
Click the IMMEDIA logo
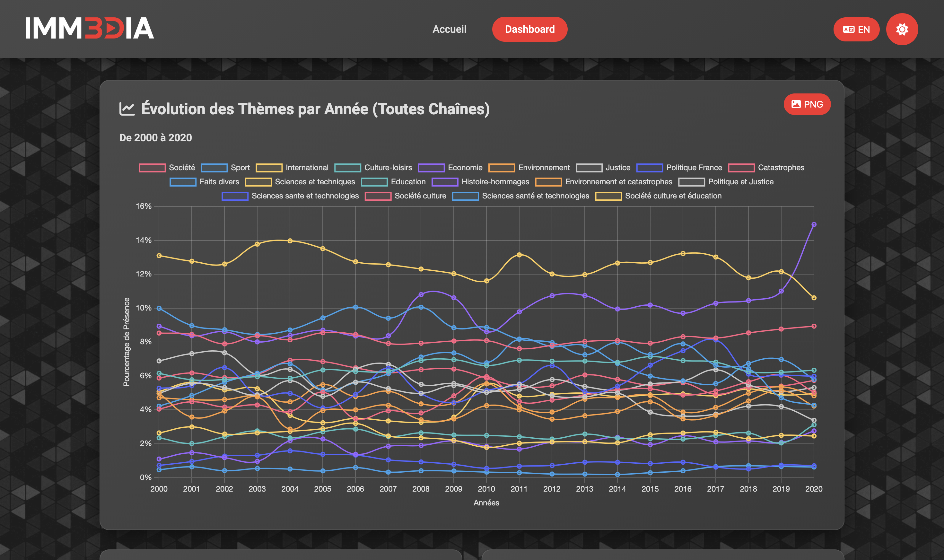89,28
